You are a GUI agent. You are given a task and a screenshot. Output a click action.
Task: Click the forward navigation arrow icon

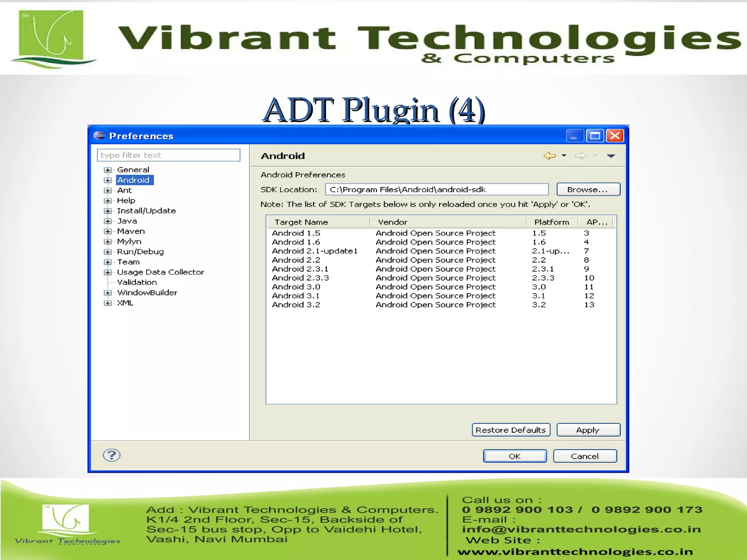(581, 156)
